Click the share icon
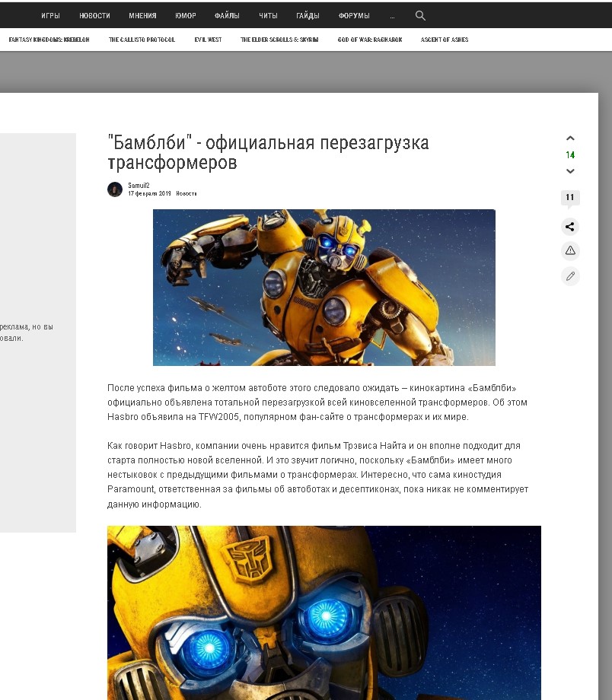Viewport: 612px width, 700px height. pos(570,227)
